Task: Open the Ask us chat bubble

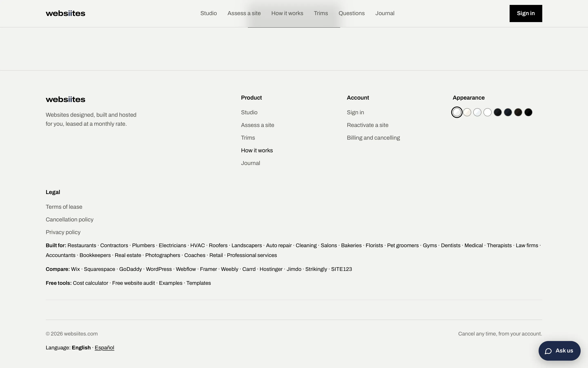Action: point(559,351)
